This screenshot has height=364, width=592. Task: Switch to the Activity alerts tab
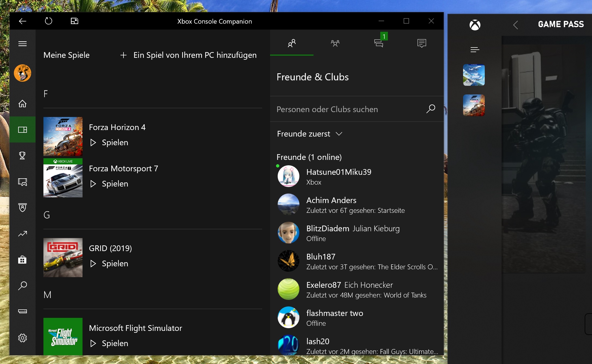[x=422, y=43]
